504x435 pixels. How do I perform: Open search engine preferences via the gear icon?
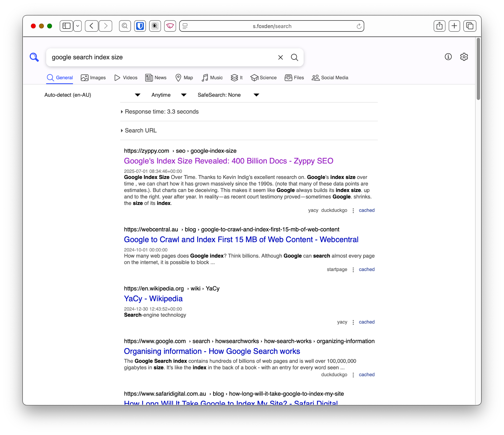[x=464, y=57]
